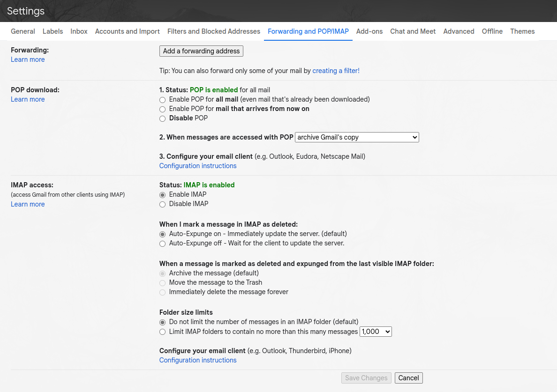Click the Cancel button
The width and height of the screenshot is (557, 392).
tap(408, 378)
